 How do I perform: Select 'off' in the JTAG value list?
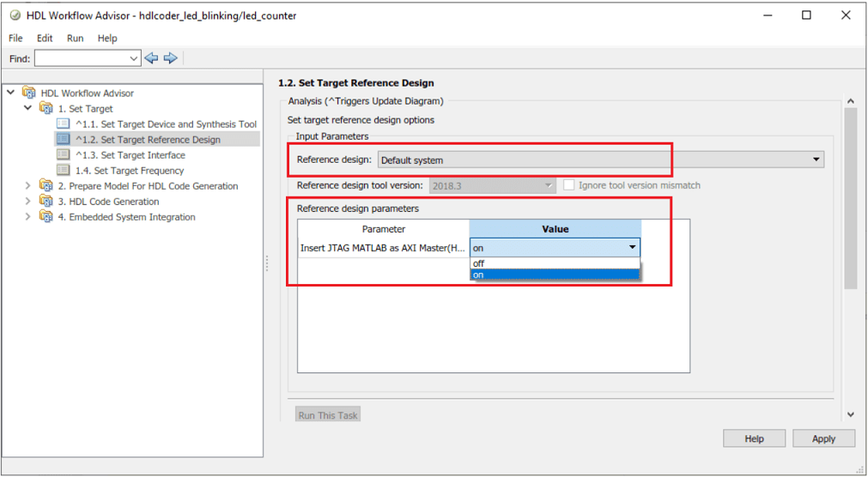tap(555, 263)
